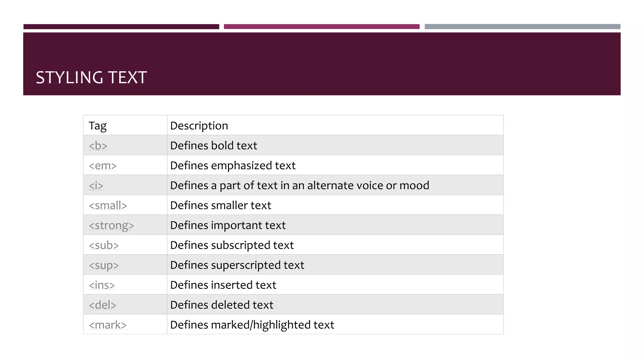Click the gray bar above the title
The width and height of the screenshot is (644, 362).
coord(522,27)
